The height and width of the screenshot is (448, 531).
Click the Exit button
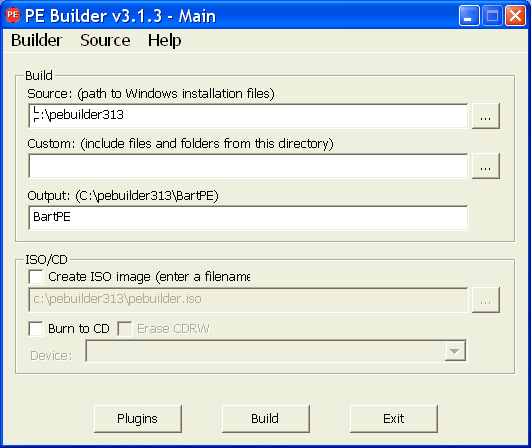(x=394, y=419)
